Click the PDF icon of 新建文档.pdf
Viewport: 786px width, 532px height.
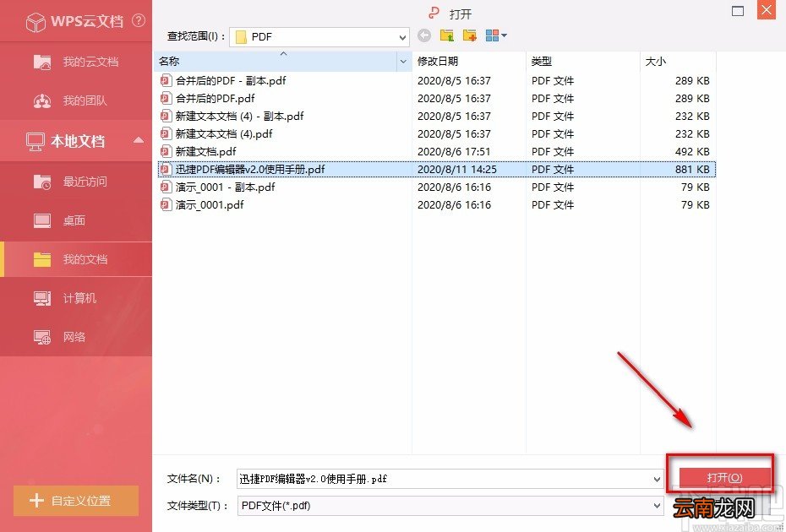166,151
